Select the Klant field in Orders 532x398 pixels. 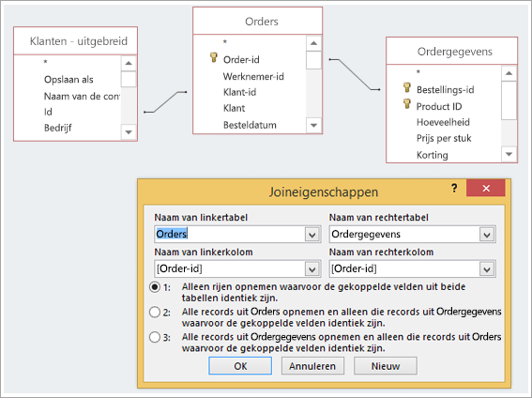coord(235,108)
